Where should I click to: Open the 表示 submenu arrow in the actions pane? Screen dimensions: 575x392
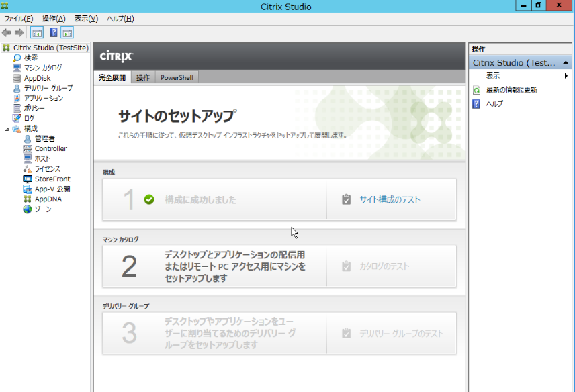[x=566, y=76]
